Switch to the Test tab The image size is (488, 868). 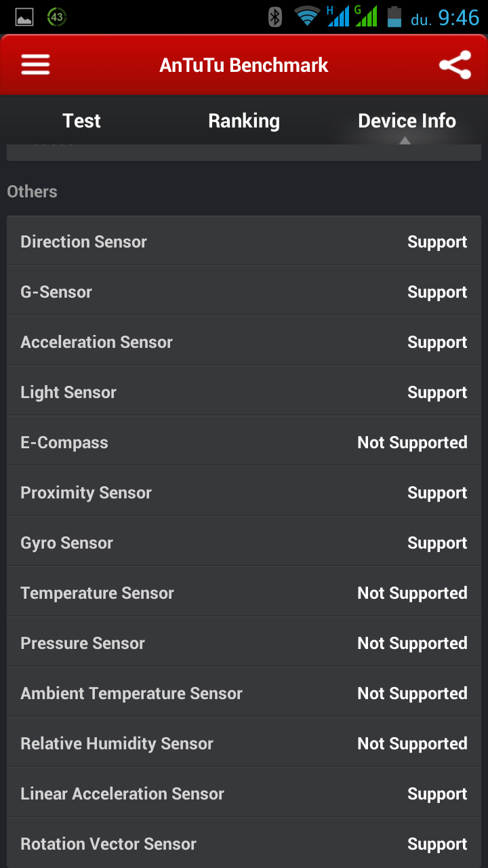click(x=81, y=121)
